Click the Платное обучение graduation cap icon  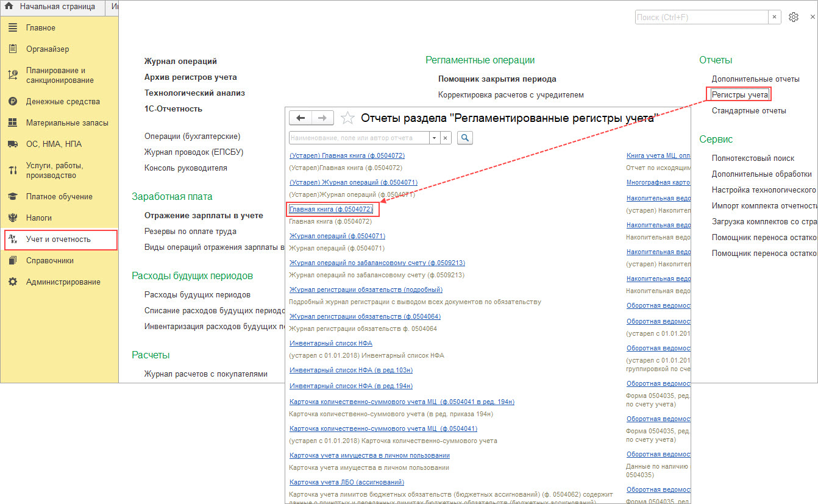click(x=13, y=197)
